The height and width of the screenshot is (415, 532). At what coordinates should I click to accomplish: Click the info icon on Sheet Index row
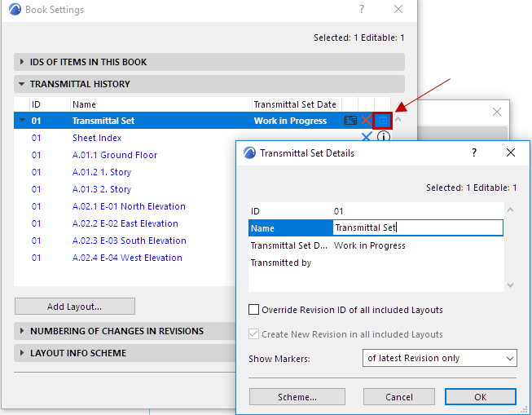tap(384, 137)
